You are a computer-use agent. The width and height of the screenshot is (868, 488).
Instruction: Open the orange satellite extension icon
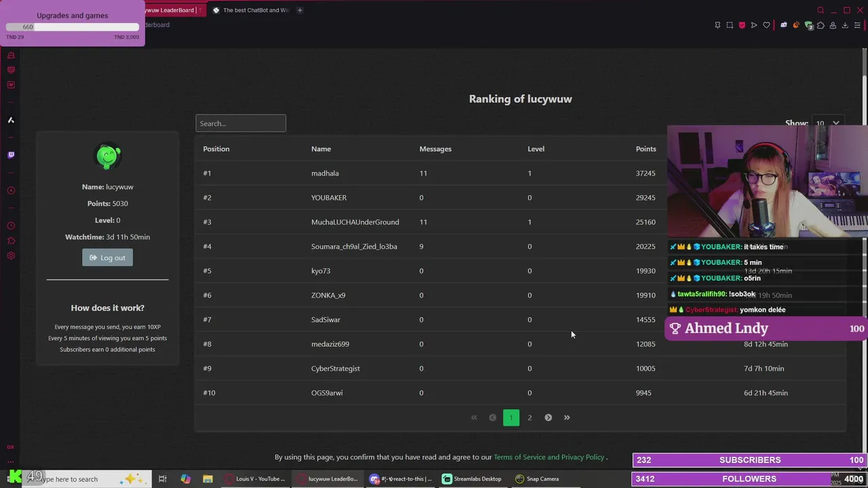pos(797,25)
